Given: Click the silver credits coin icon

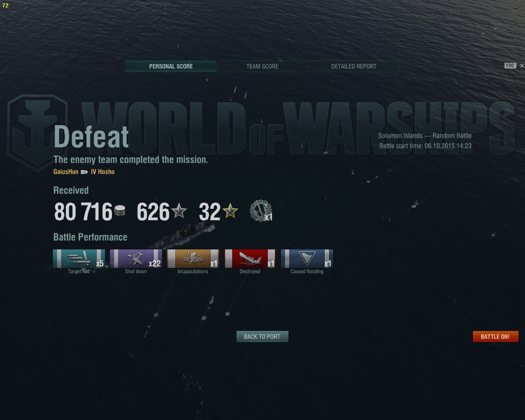Looking at the screenshot, I should (120, 211).
